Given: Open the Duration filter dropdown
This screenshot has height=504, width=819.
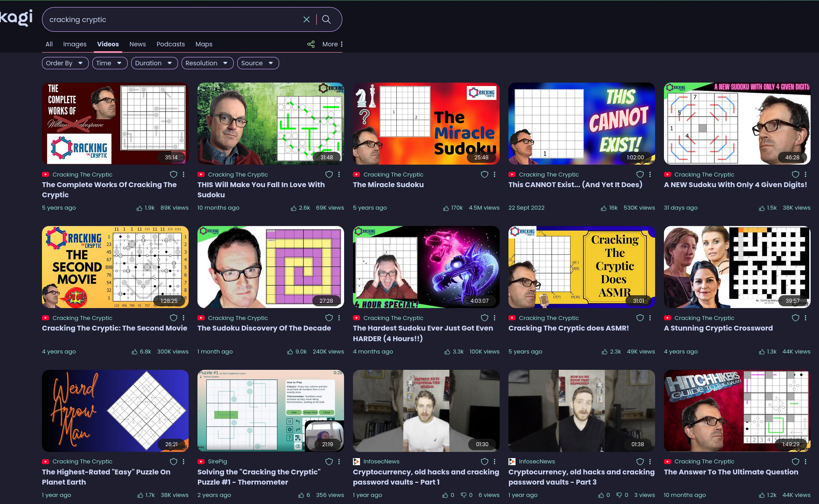Looking at the screenshot, I should (x=154, y=63).
